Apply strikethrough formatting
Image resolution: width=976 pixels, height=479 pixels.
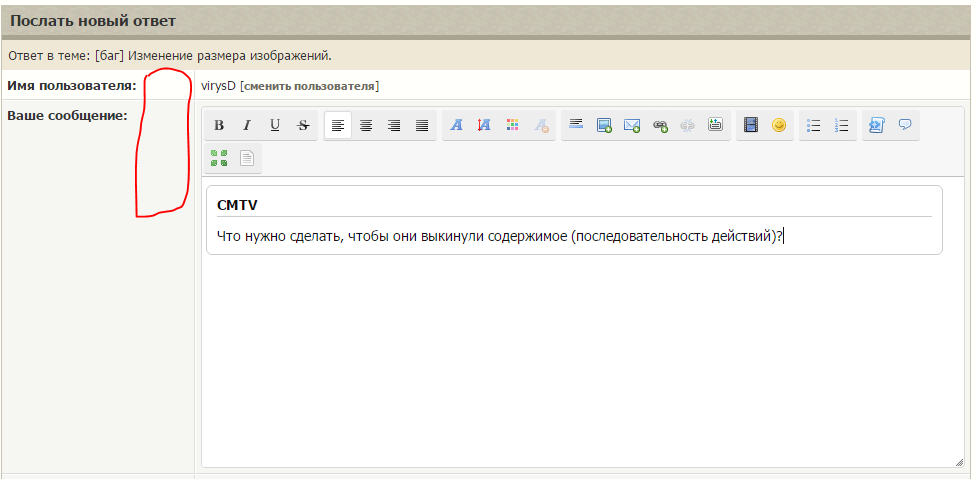(x=303, y=126)
